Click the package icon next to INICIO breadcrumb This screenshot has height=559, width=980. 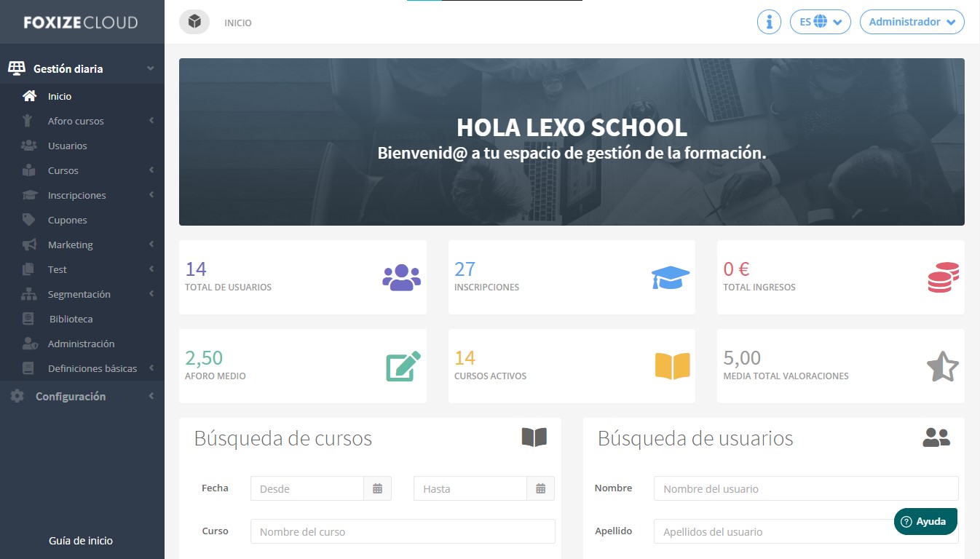pos(194,22)
